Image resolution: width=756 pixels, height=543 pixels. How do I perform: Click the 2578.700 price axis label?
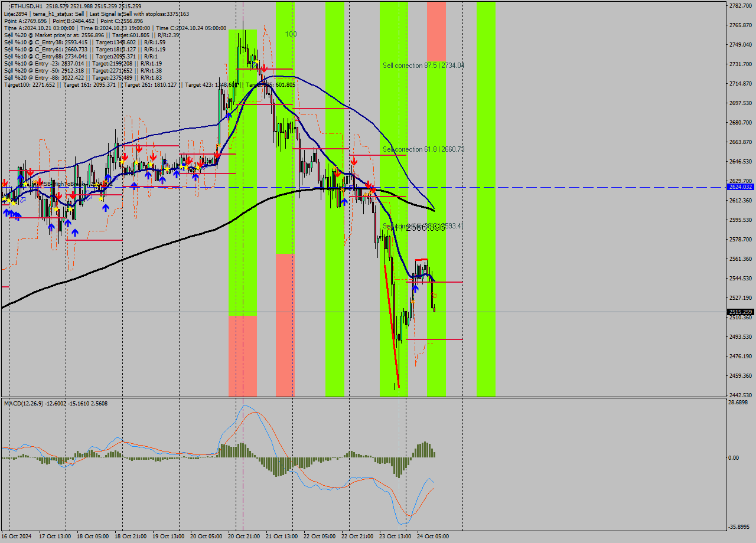(x=741, y=239)
